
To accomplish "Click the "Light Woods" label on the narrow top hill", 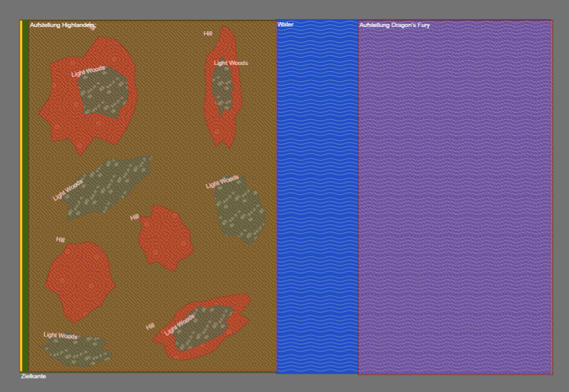I will pos(231,62).
